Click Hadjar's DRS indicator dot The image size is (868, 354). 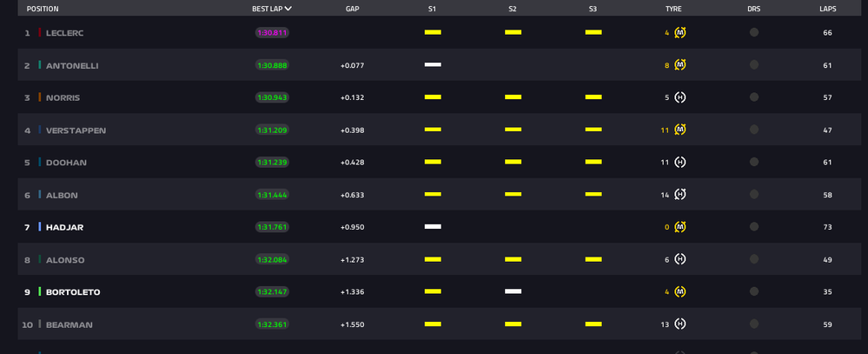coord(754,227)
